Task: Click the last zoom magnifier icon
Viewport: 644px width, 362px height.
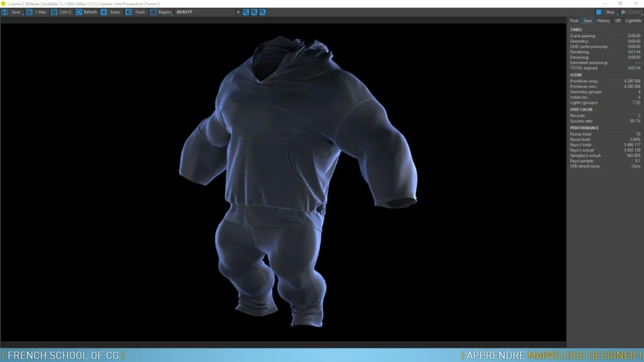Action: coord(262,12)
